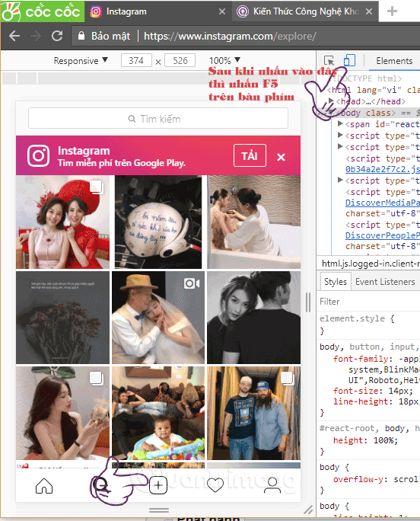Open the wedding couple video post
Viewport: 420px width, 521px height.
158,318
